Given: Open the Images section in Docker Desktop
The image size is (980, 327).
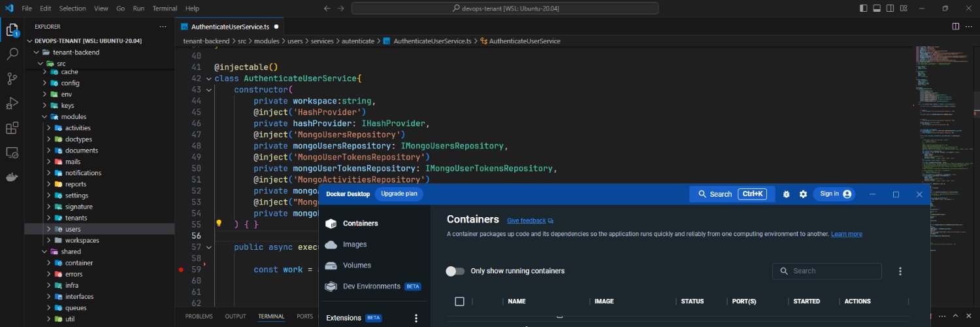Looking at the screenshot, I should point(355,245).
